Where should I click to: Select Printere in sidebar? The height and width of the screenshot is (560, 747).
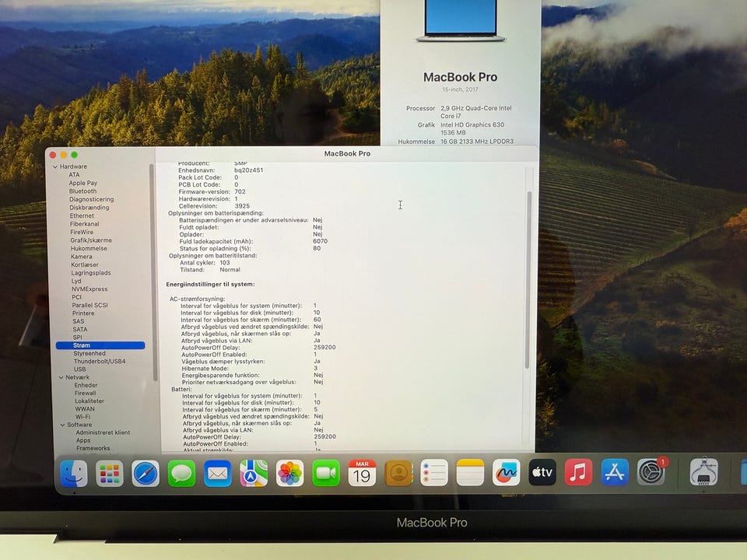[x=83, y=313]
